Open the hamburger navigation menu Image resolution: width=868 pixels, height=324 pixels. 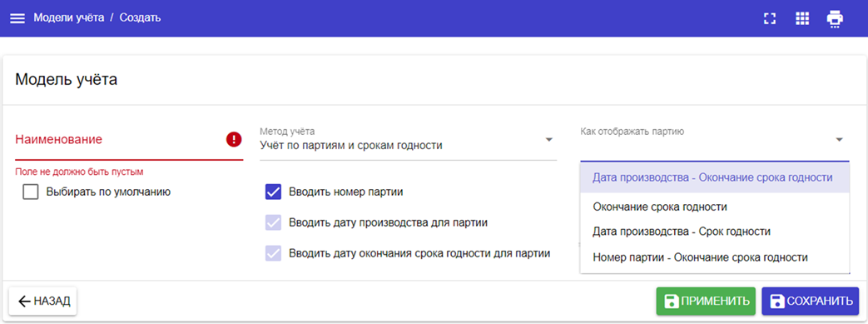point(17,18)
